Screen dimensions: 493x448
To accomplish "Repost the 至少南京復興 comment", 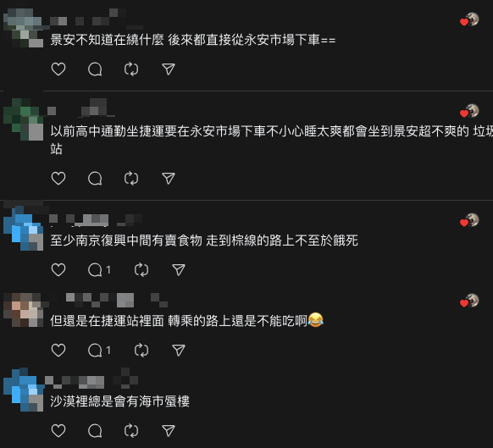I will pyautogui.click(x=141, y=270).
